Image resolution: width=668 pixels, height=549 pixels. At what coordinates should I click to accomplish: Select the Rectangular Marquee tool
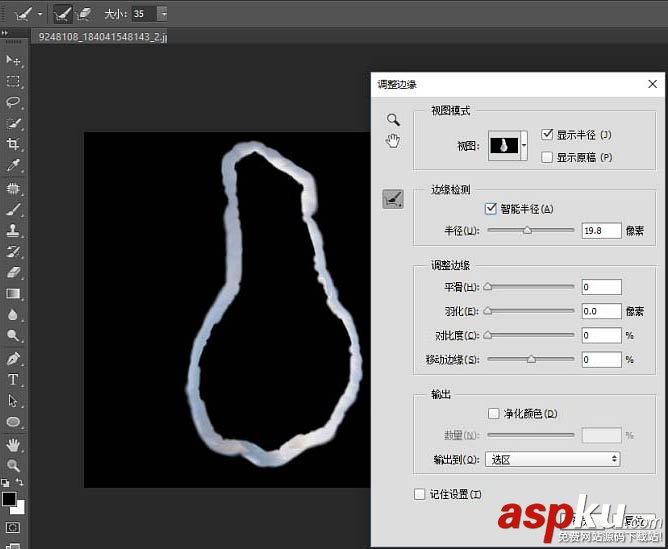pos(13,81)
